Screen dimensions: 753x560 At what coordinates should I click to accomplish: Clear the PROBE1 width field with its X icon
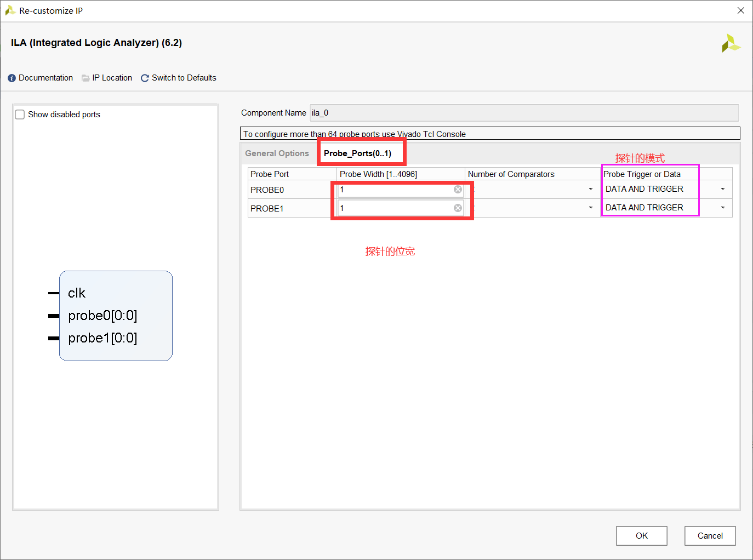point(458,208)
